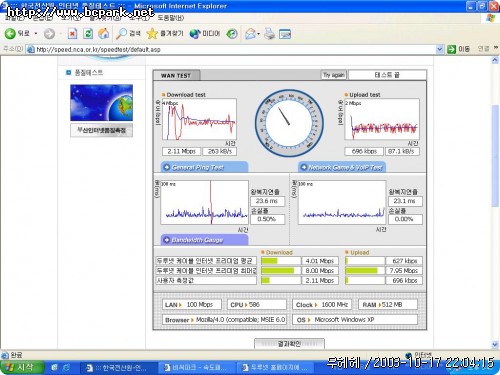The image size is (500, 375).
Task: Click the CPU 586 info box
Action: (x=257, y=305)
